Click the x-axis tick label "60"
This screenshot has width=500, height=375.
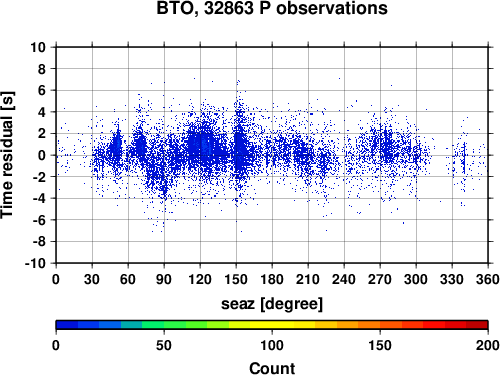[x=128, y=279]
